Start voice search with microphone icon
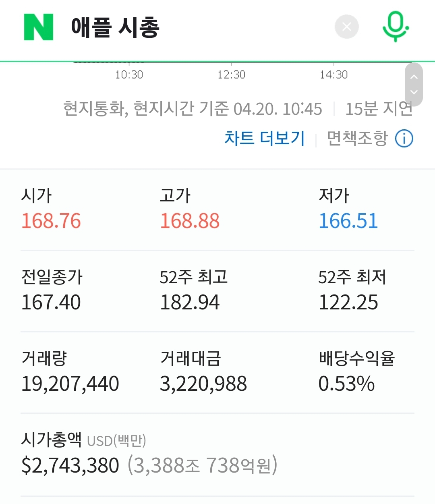435x504 pixels. point(396,27)
